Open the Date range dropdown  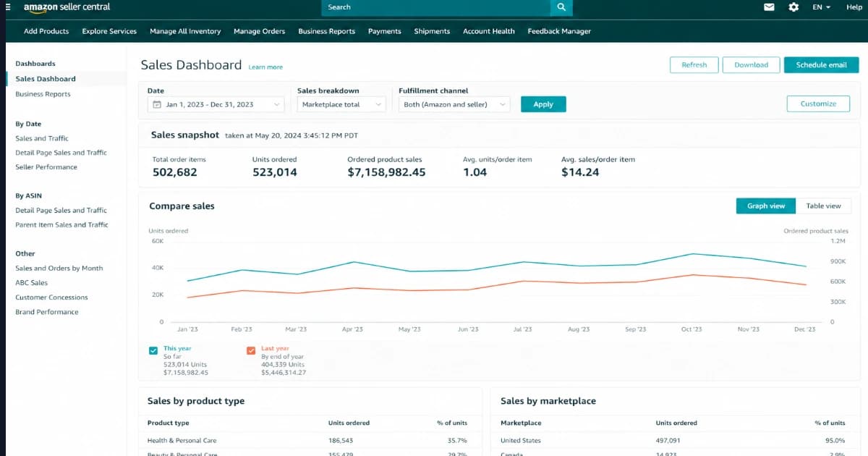(216, 104)
